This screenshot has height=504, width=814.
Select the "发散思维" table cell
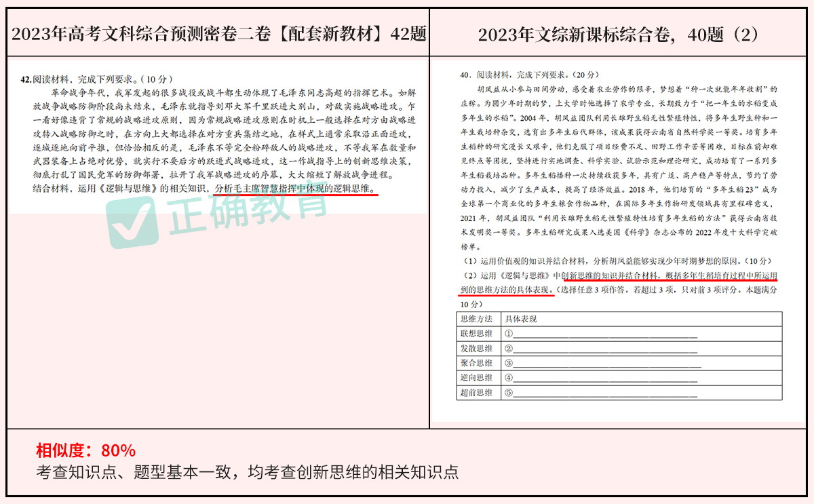479,349
